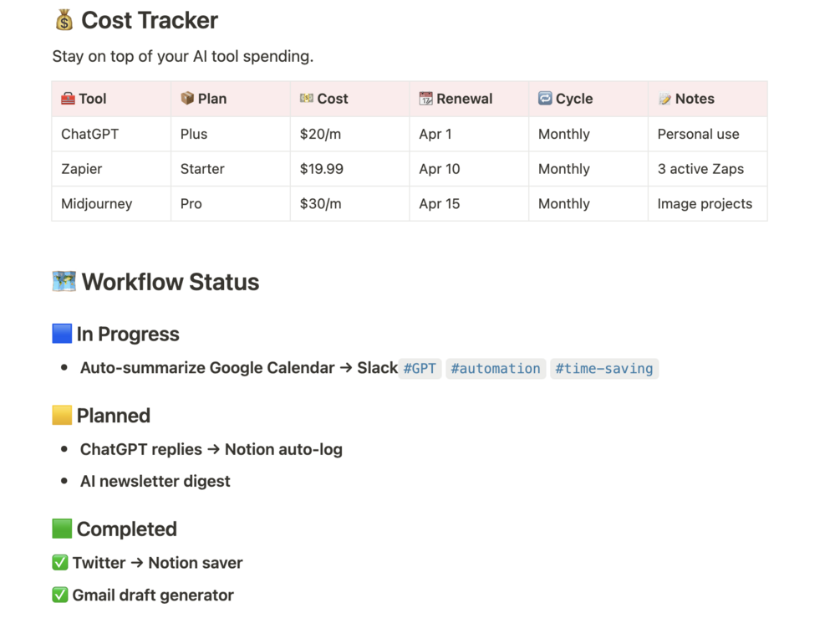Screen dimensions: 840x639
Task: Click the yellow square by Planned
Action: click(62, 416)
